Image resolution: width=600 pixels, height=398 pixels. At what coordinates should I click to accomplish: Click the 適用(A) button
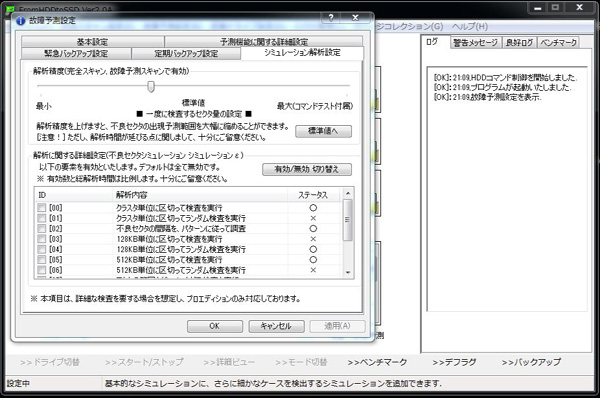click(337, 326)
